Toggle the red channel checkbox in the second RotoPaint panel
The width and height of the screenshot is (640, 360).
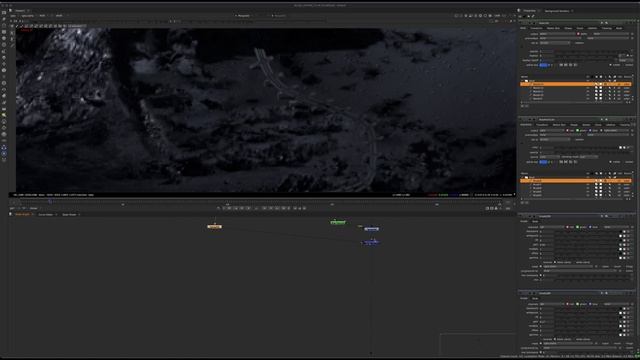(x=567, y=131)
